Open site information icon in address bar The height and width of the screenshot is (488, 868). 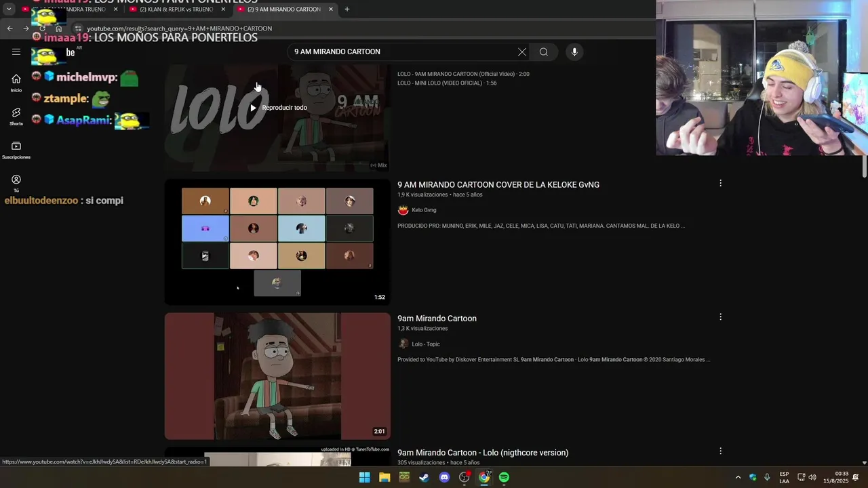click(x=78, y=28)
